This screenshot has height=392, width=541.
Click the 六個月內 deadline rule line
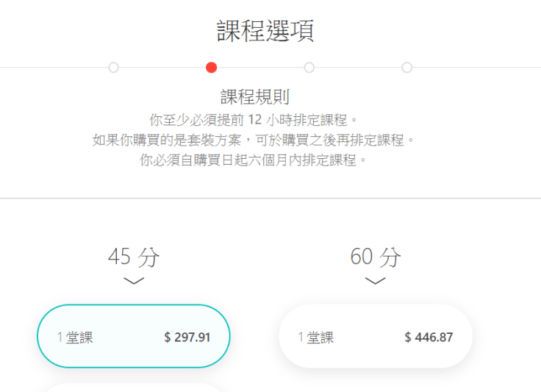(254, 160)
